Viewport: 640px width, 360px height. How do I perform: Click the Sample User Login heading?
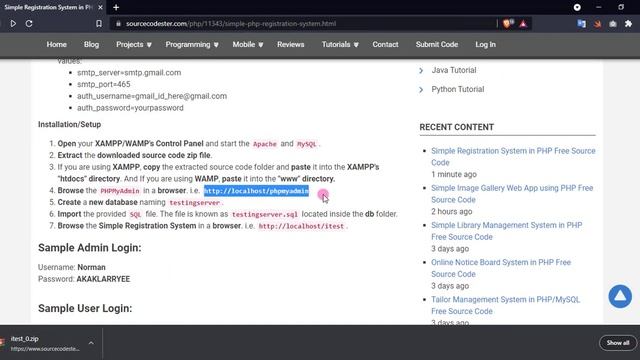tap(85, 309)
